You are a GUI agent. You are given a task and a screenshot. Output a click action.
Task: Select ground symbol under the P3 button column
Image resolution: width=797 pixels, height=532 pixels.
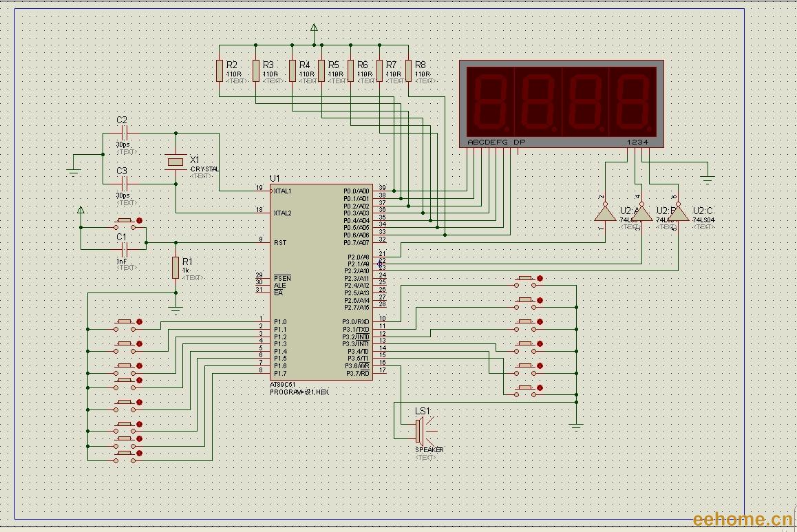(576, 428)
